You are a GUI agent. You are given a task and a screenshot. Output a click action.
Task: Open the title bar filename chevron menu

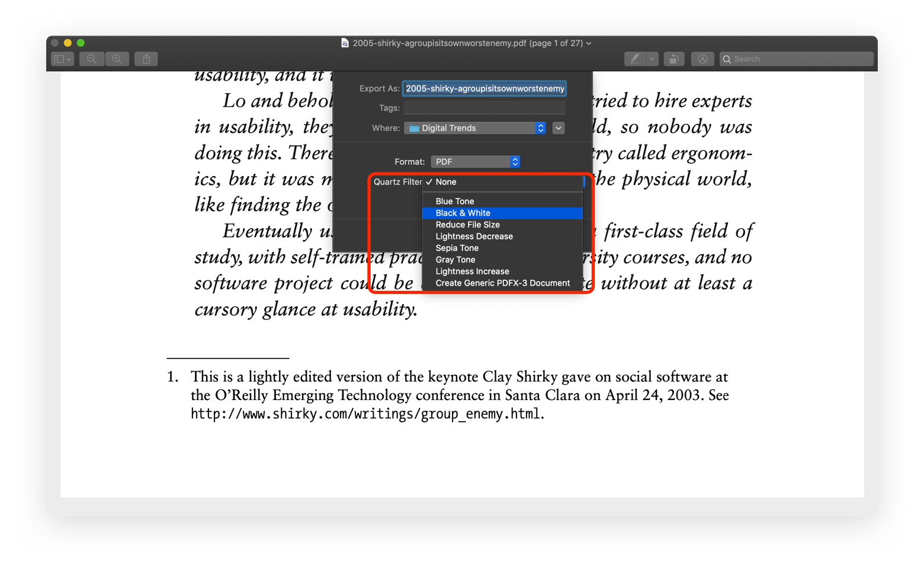588,43
